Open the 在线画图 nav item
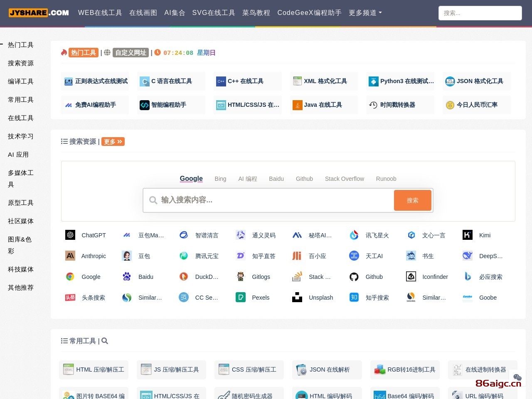532x399 pixels. (143, 13)
